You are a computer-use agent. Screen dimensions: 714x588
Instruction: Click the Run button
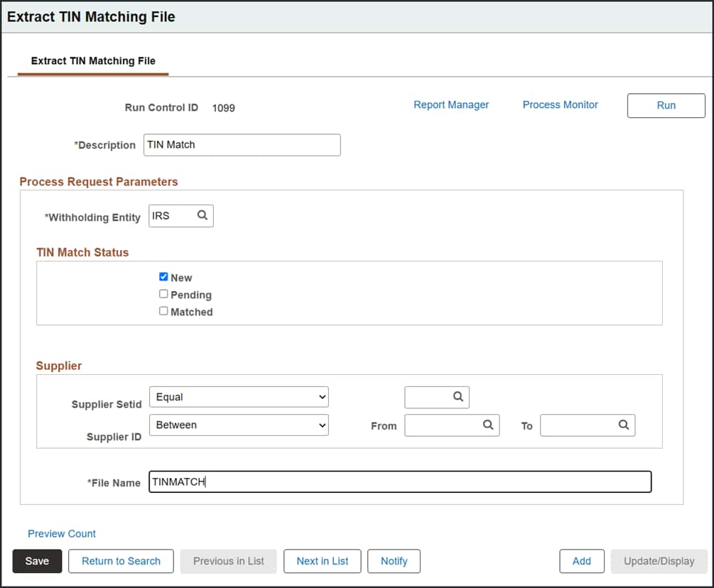pos(666,106)
